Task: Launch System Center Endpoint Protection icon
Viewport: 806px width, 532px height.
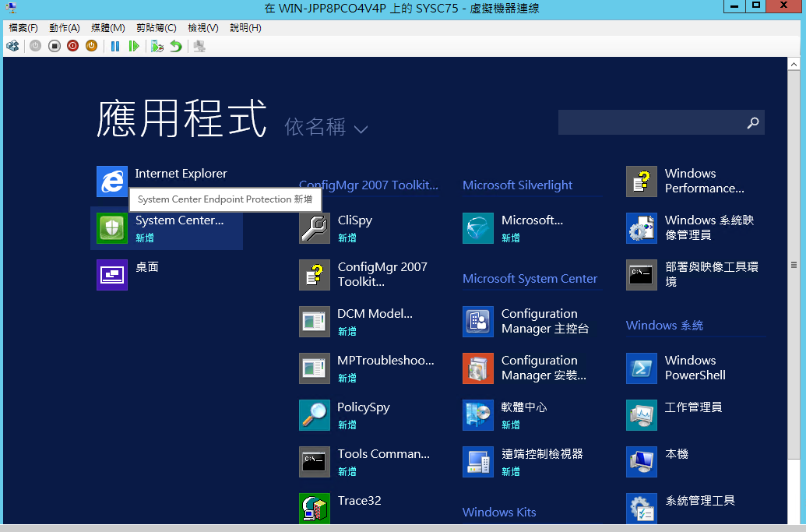Action: (112, 228)
